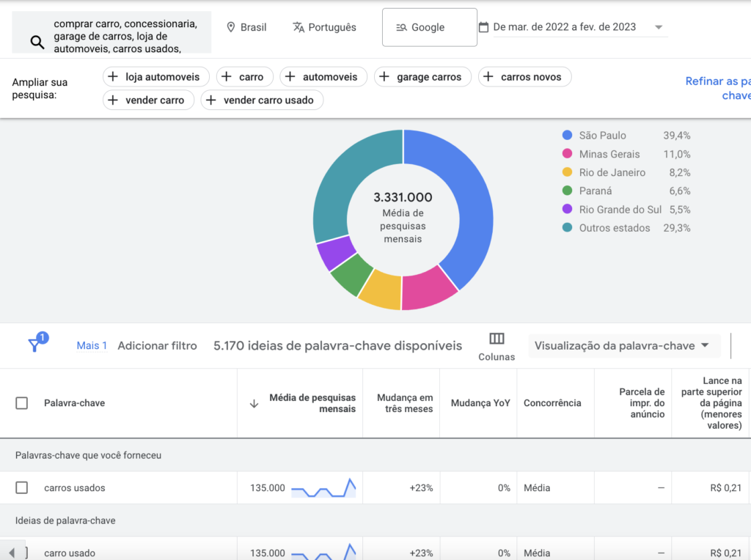Open the filter funnel icon

[x=35, y=345]
